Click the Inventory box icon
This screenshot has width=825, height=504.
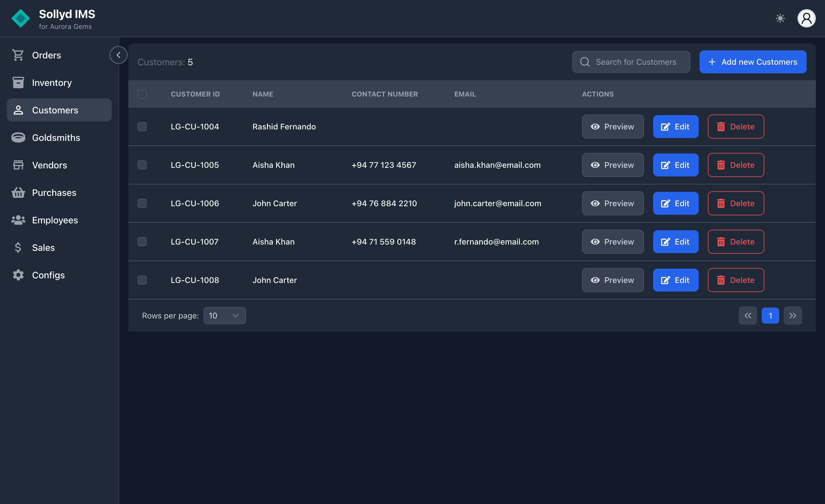[18, 82]
